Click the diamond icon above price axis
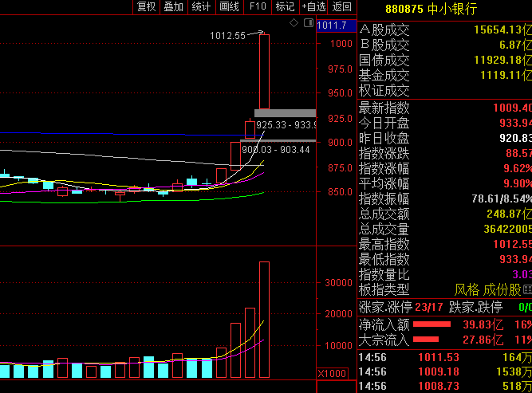Screen dimensions: 532x393 point(294,23)
